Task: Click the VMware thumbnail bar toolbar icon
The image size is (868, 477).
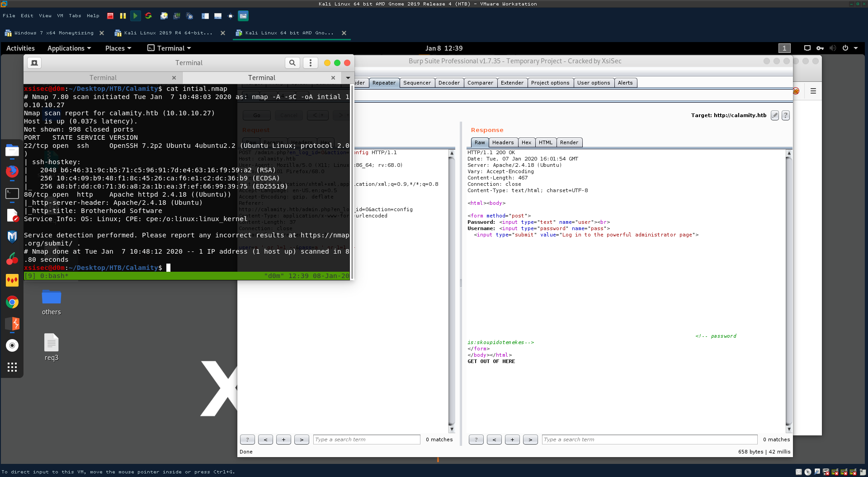Action: coord(218,16)
